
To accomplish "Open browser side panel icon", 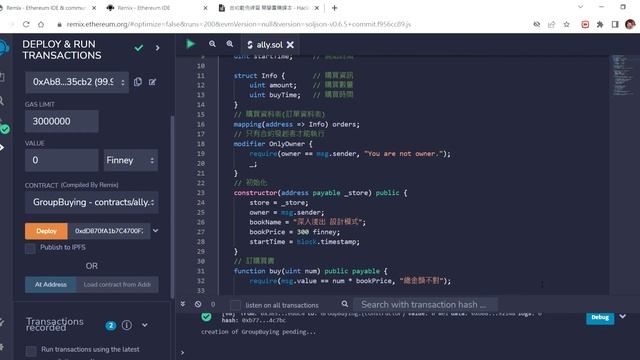I will (x=615, y=24).
